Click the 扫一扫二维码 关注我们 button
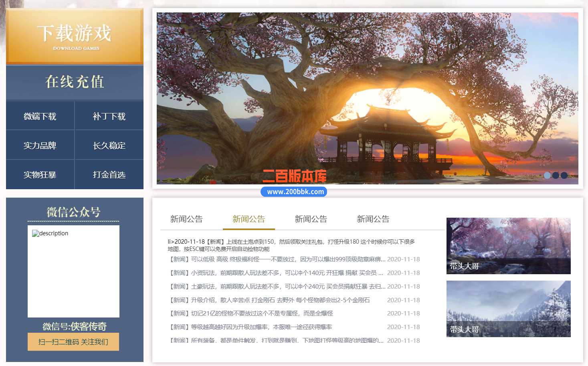Viewport: 588px width, 366px height. [x=73, y=342]
